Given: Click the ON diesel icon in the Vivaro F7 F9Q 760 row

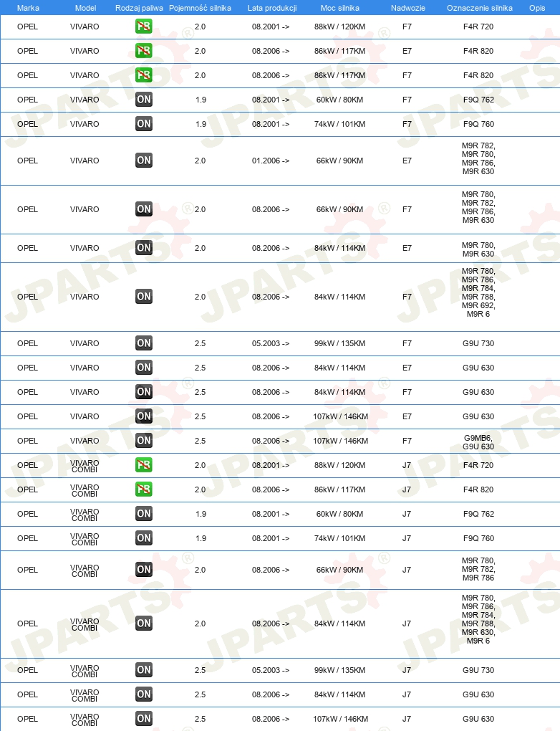Looking at the screenshot, I should (x=143, y=123).
